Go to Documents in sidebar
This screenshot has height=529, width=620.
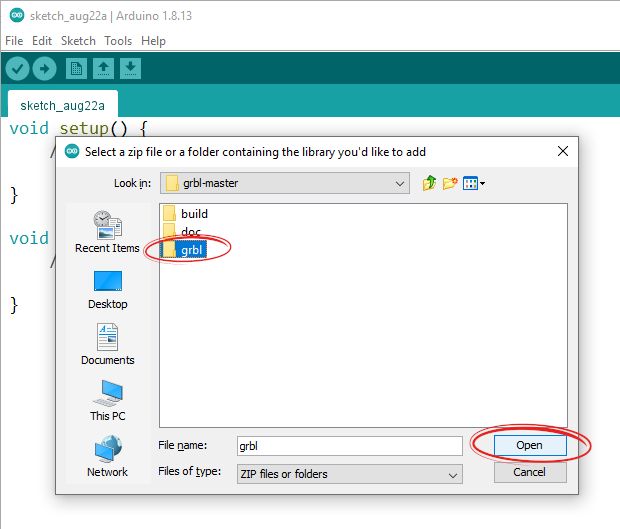click(108, 344)
